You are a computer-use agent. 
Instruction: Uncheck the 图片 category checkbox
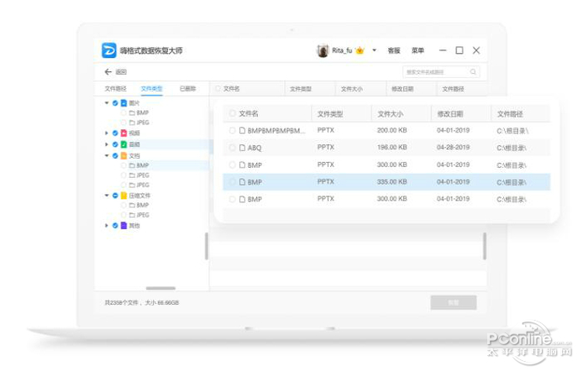click(x=115, y=102)
